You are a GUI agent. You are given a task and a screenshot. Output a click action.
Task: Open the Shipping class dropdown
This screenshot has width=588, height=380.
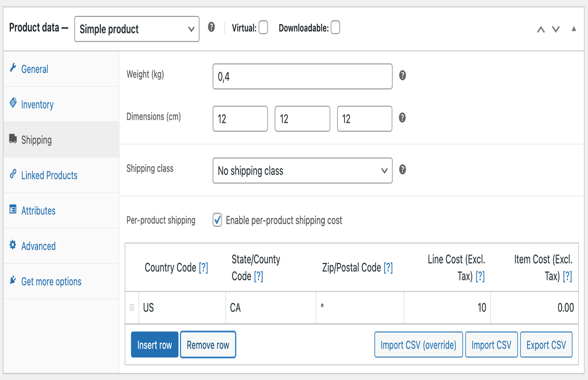tap(302, 170)
